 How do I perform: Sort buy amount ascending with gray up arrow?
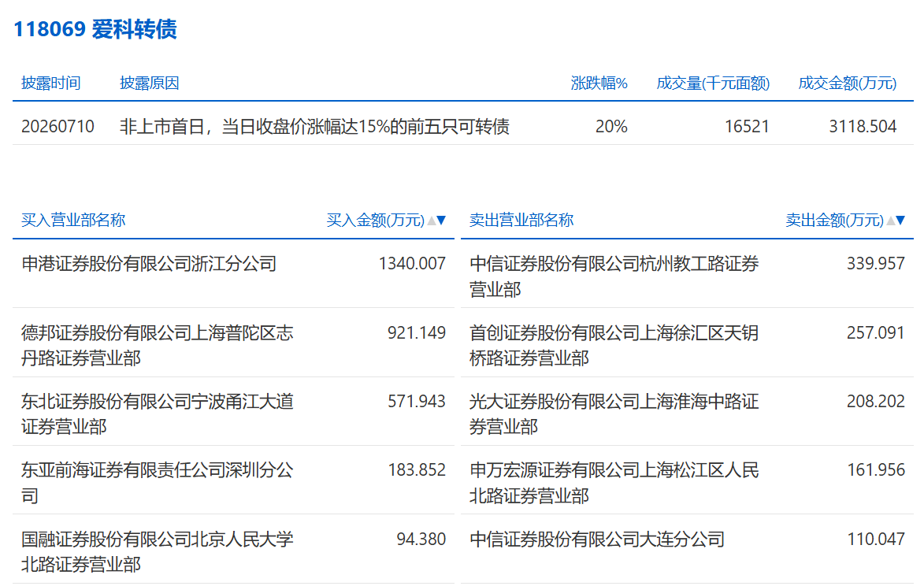pos(432,221)
